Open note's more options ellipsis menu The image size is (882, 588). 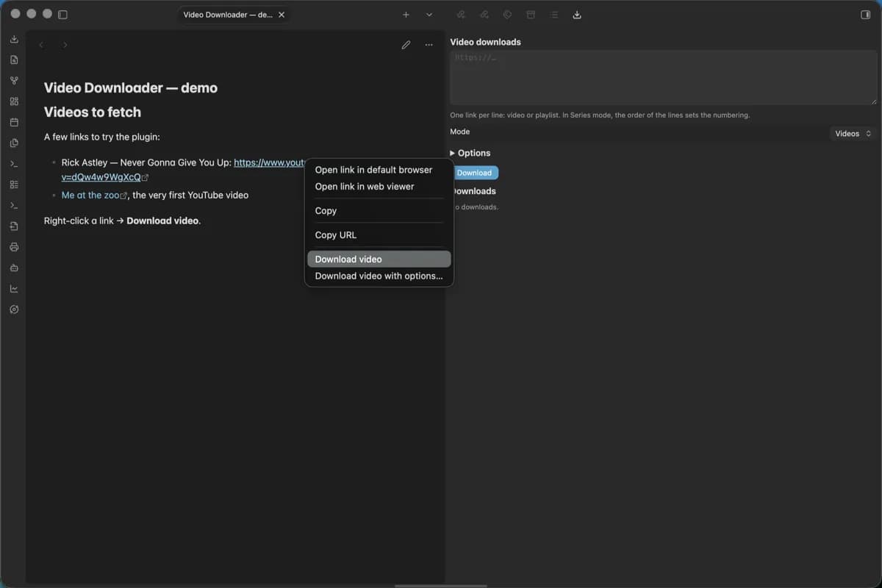coord(429,45)
